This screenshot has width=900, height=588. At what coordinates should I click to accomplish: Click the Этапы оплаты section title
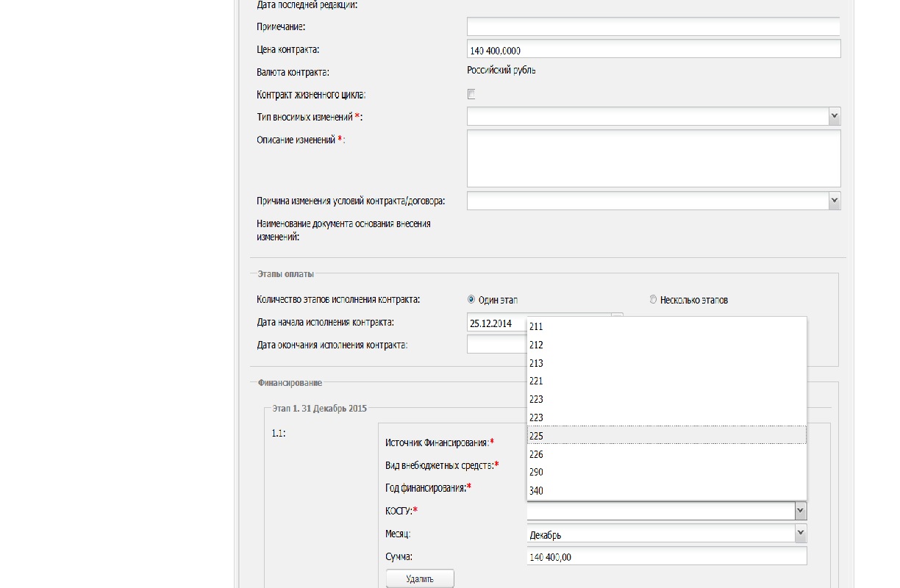coord(285,273)
